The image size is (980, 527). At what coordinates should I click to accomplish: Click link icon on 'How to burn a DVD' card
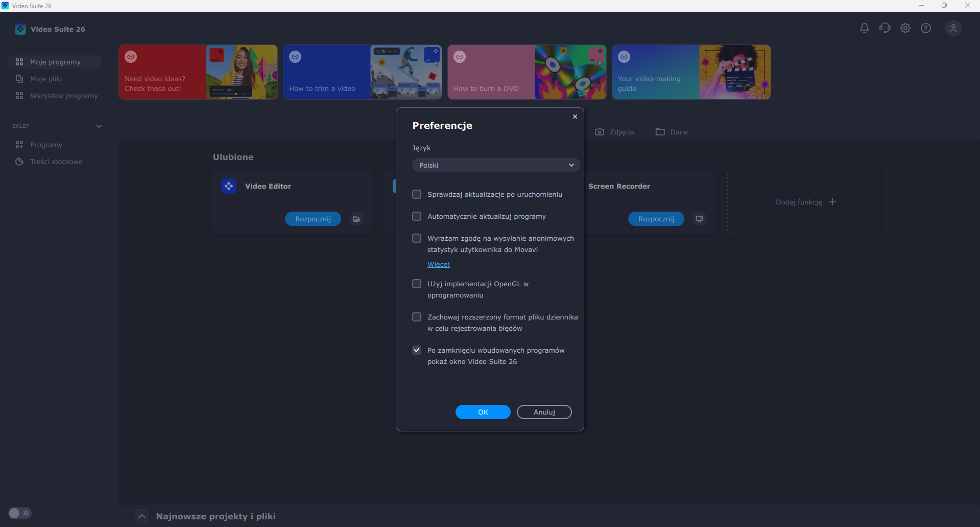coord(460,57)
